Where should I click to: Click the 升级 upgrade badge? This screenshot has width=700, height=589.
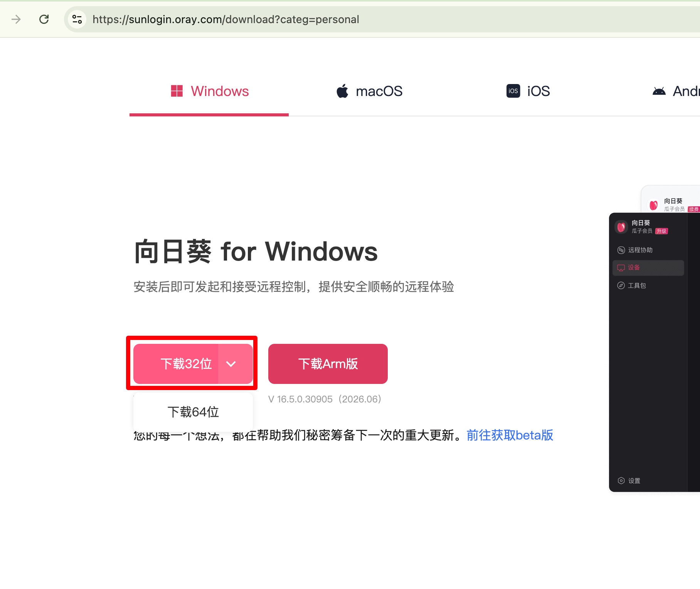point(661,231)
